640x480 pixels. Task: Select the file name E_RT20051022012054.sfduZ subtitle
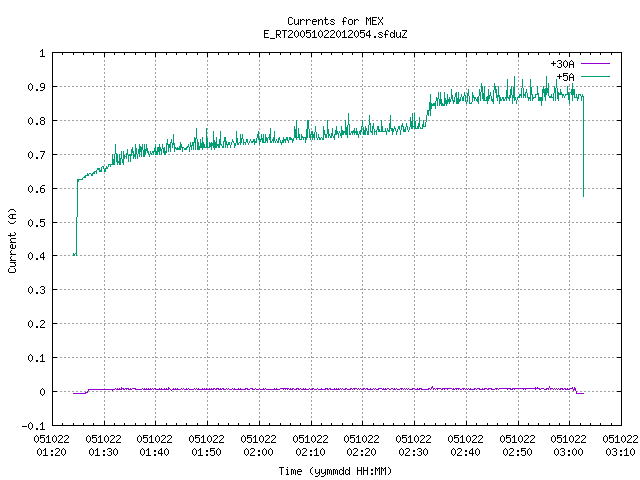tap(335, 34)
